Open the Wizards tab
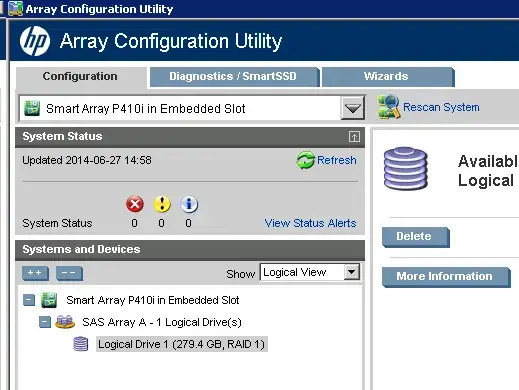 coord(387,76)
